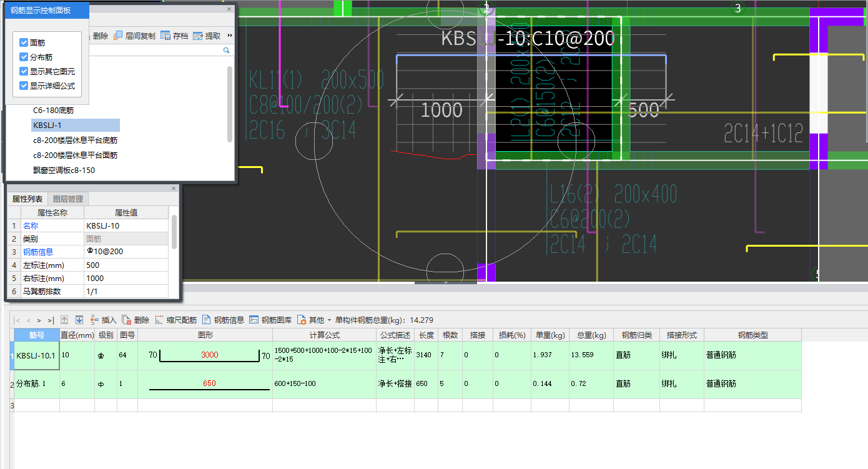Click 直径(mm) column header
868x469 pixels.
(x=77, y=335)
